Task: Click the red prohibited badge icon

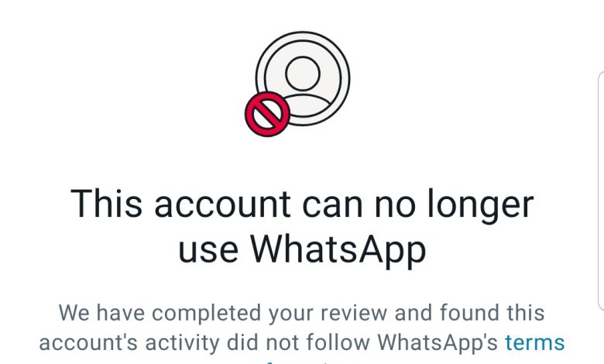Action: click(x=267, y=114)
